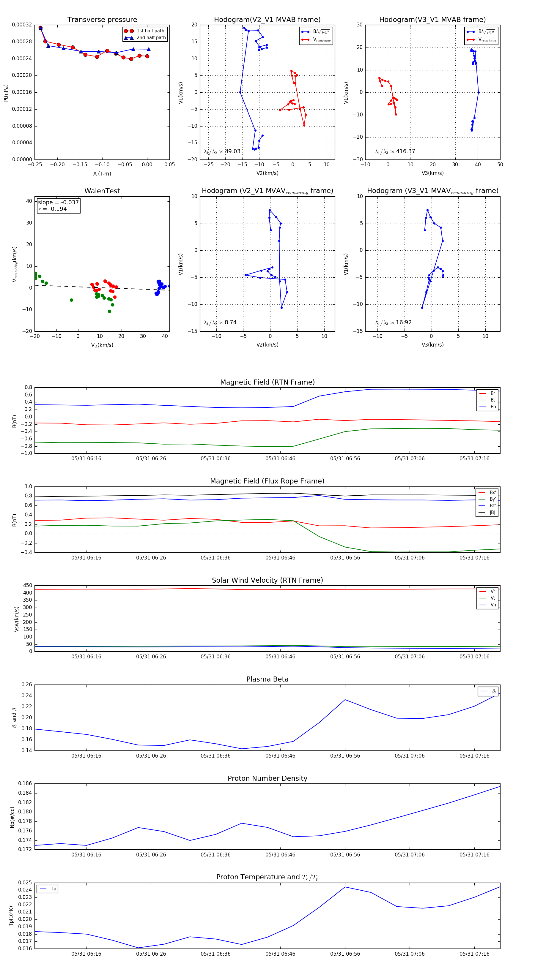Click the 'Vr' legend entry
Image resolution: width=535 pixels, height=980 pixels.
487,592
